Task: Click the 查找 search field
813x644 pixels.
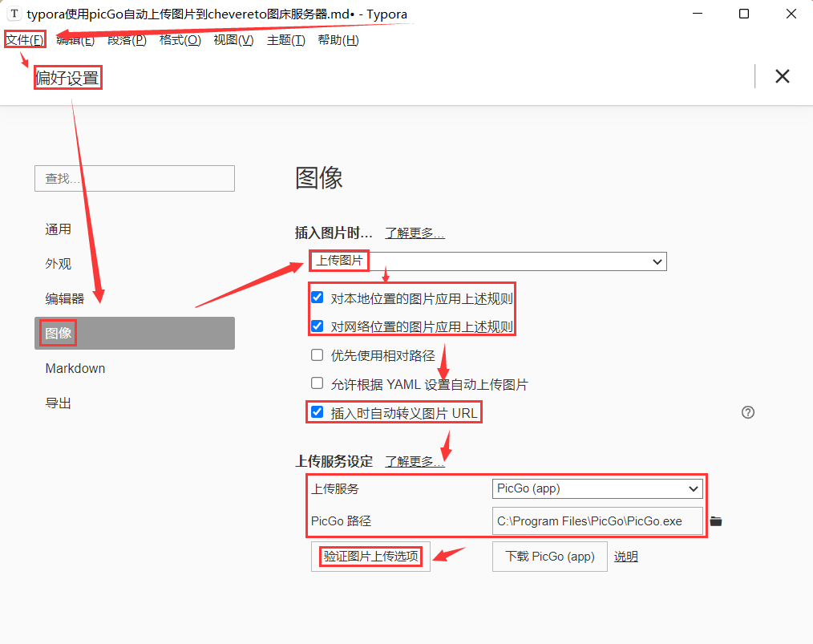Action: point(134,178)
